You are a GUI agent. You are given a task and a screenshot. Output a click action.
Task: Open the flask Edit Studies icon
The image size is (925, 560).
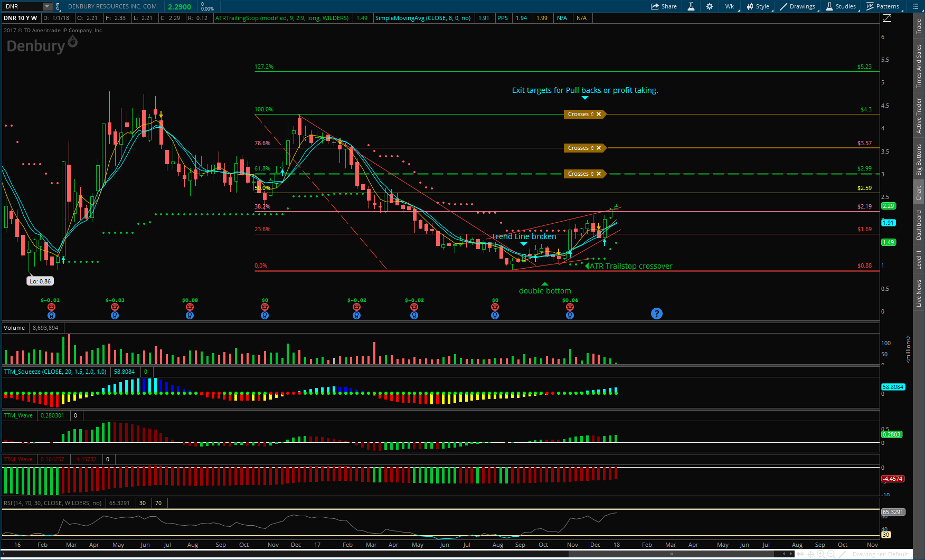click(691, 6)
